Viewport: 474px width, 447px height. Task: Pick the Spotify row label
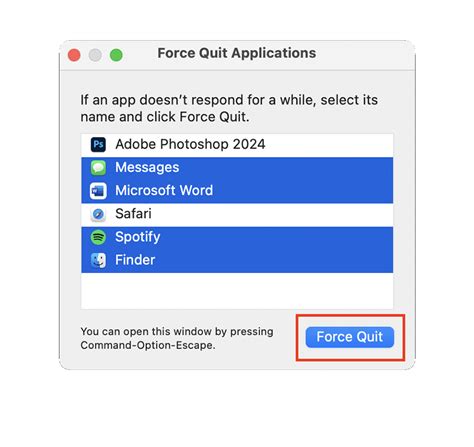click(x=138, y=237)
